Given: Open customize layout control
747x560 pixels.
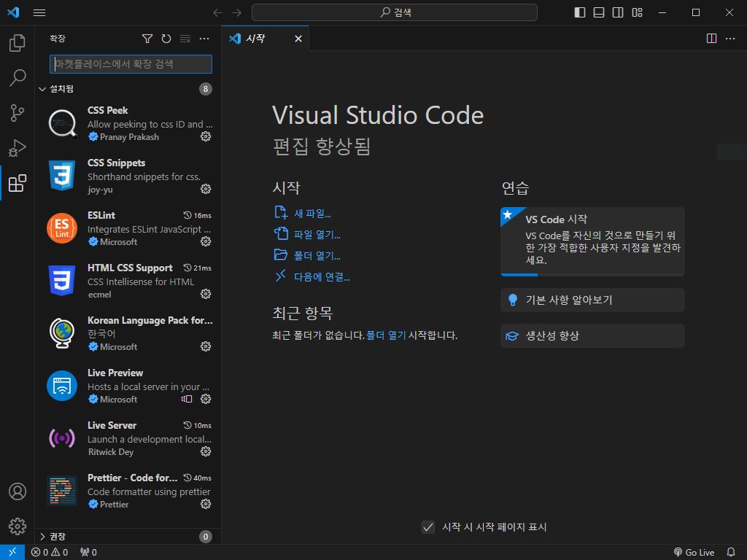Looking at the screenshot, I should point(637,12).
